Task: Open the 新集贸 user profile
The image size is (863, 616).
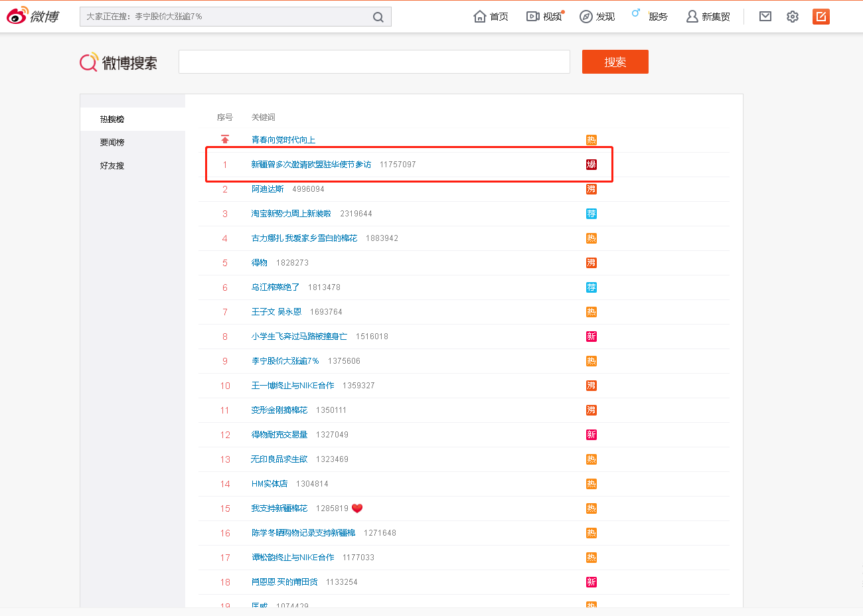Action: pyautogui.click(x=708, y=17)
